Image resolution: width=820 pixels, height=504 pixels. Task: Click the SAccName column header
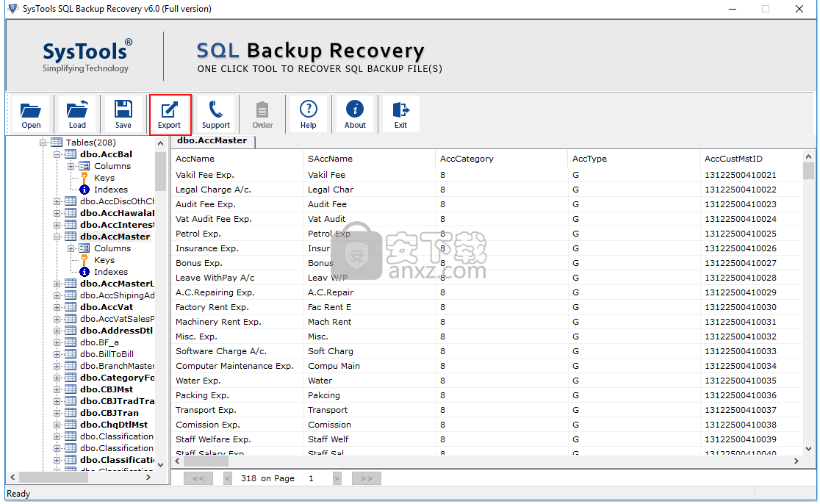pyautogui.click(x=369, y=159)
